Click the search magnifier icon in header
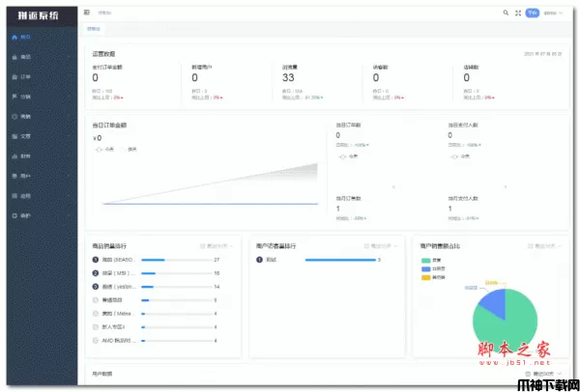580x392 pixels. (506, 13)
